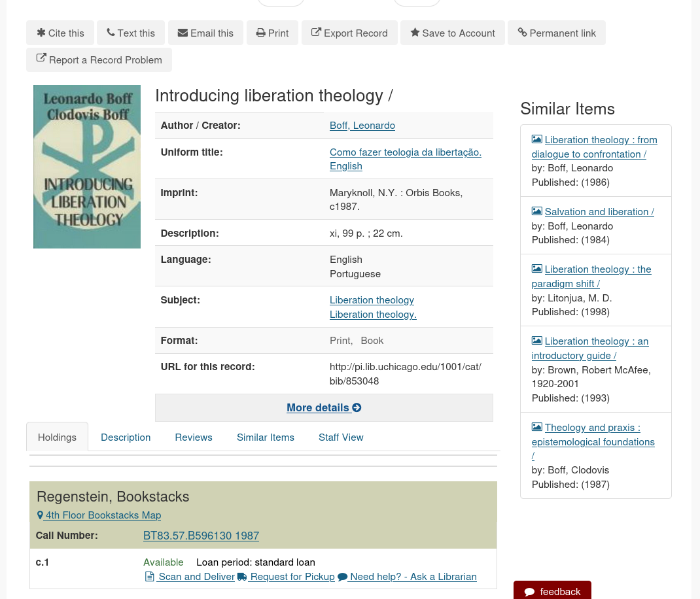Open the feedback speech bubble
700x599 pixels.
[x=530, y=591]
